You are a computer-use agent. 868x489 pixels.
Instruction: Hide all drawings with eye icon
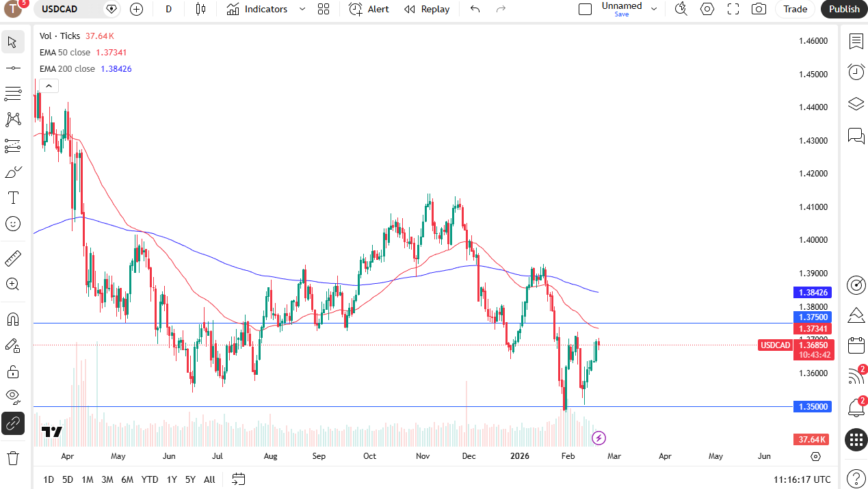(12, 397)
